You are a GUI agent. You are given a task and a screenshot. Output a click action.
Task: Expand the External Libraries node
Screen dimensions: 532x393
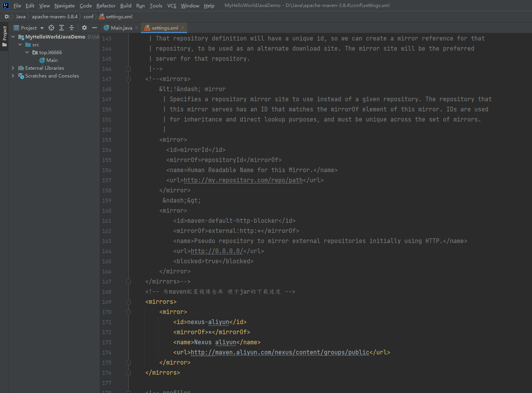point(13,68)
